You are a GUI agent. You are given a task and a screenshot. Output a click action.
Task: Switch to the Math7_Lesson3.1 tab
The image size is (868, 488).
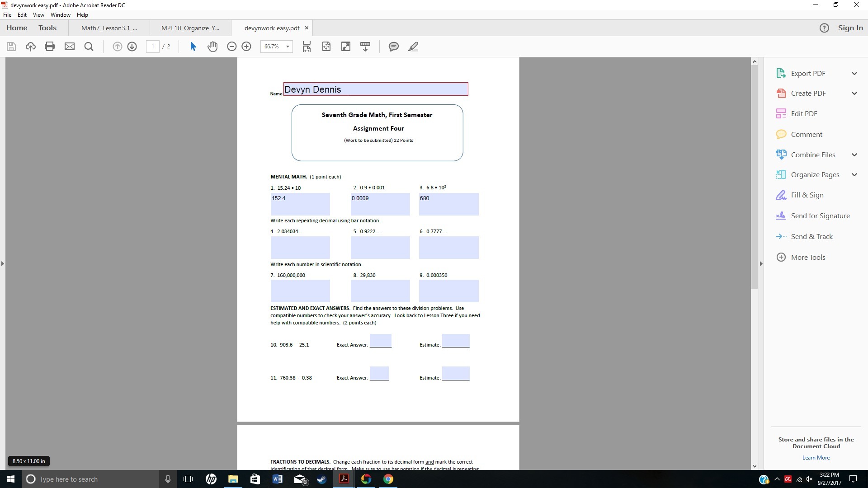[x=109, y=28]
